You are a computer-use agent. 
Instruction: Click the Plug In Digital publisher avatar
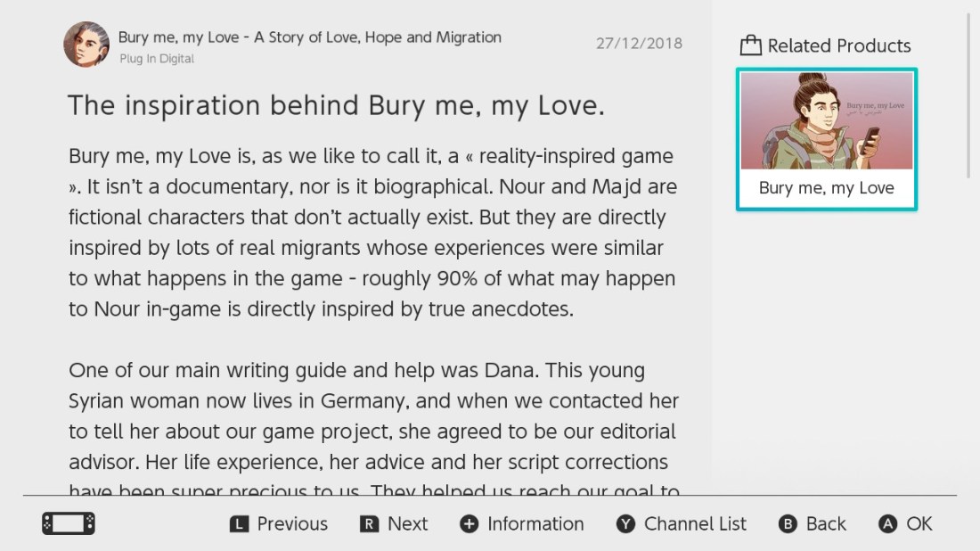click(86, 43)
